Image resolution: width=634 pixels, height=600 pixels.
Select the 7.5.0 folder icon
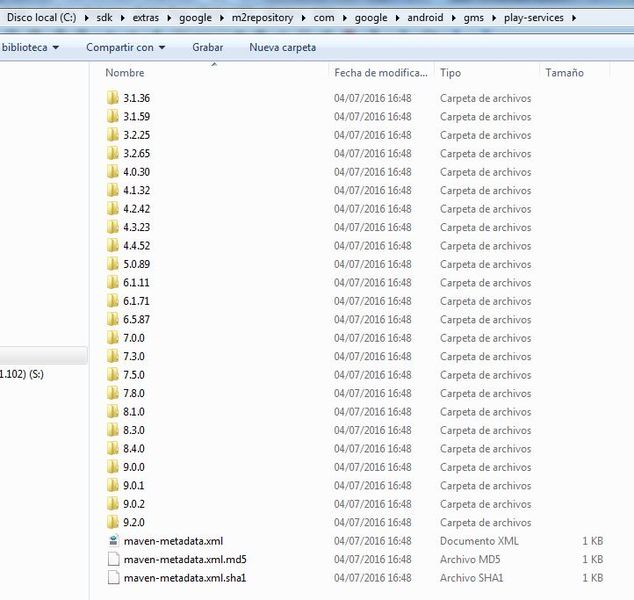(113, 375)
